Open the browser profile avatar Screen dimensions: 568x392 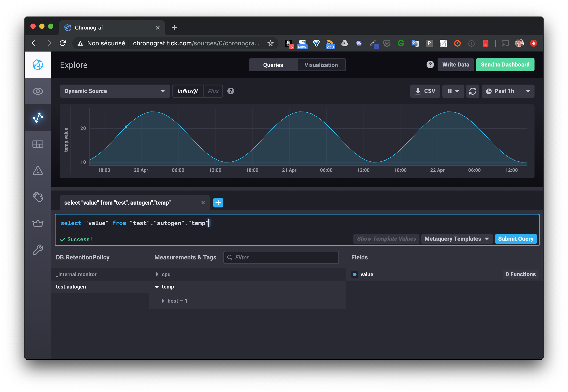coord(519,43)
